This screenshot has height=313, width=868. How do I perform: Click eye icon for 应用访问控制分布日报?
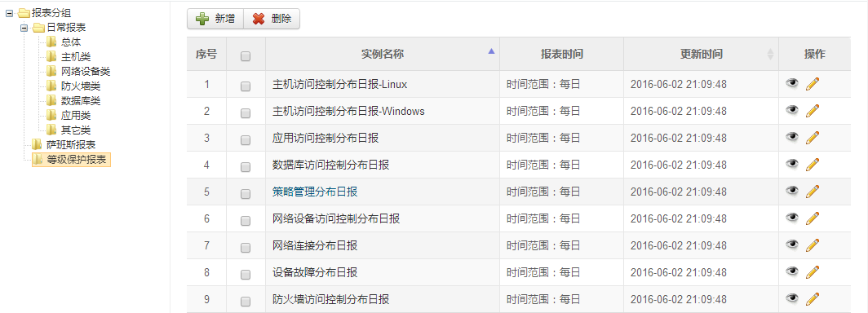click(792, 137)
